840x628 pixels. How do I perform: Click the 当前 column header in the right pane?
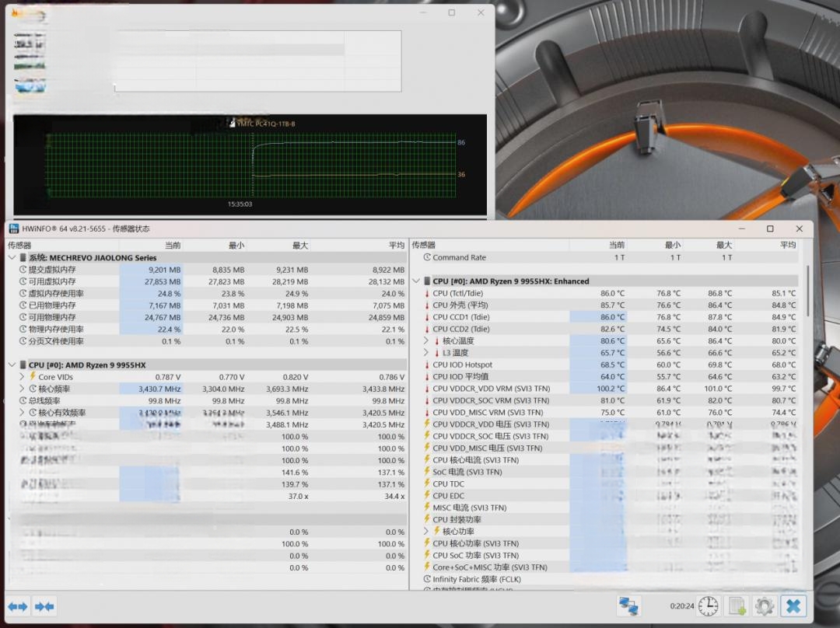click(x=617, y=245)
